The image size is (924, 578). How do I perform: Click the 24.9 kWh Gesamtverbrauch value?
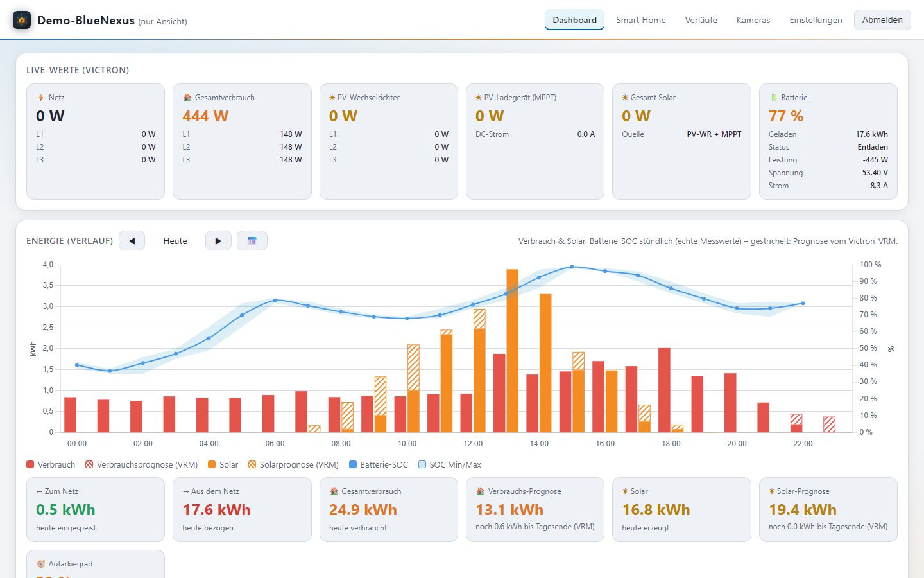(363, 510)
